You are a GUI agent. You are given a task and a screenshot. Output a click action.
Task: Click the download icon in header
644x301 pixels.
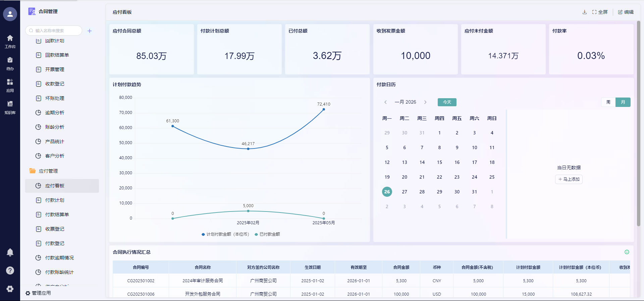tap(585, 12)
